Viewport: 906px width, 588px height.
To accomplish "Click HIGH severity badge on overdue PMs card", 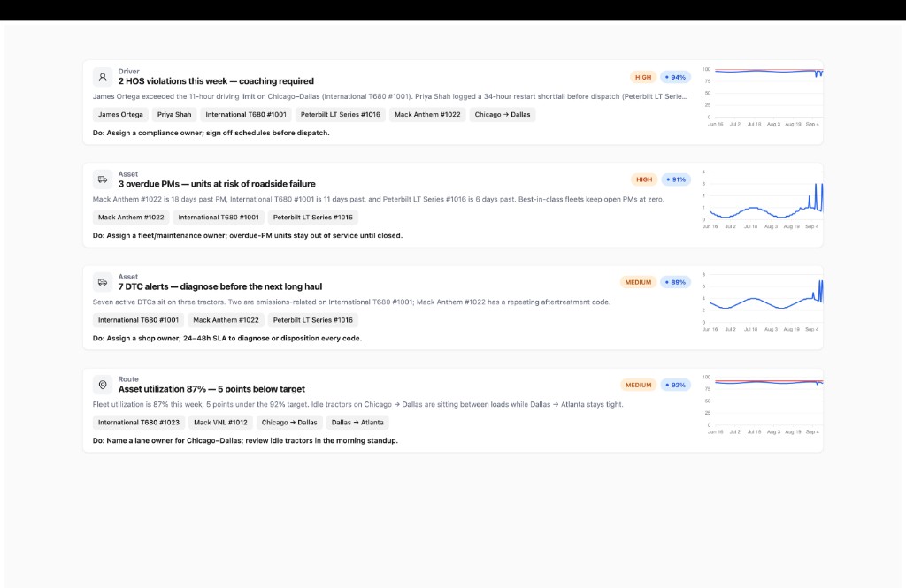I will point(644,179).
